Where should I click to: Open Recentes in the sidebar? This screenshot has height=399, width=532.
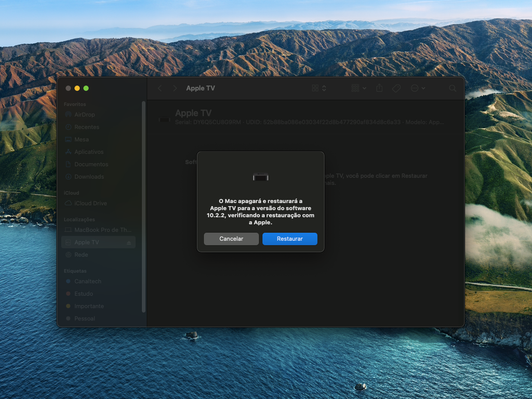(98, 127)
